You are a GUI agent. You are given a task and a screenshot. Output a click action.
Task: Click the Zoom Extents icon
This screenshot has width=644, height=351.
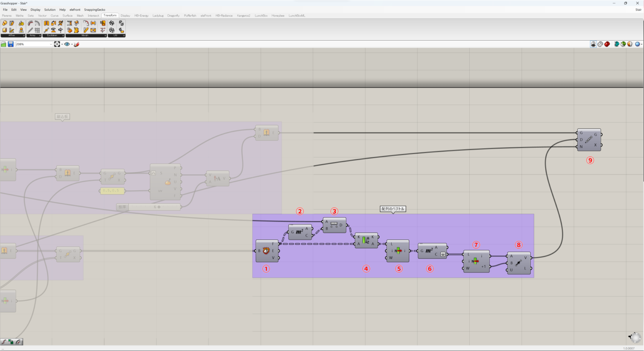57,44
